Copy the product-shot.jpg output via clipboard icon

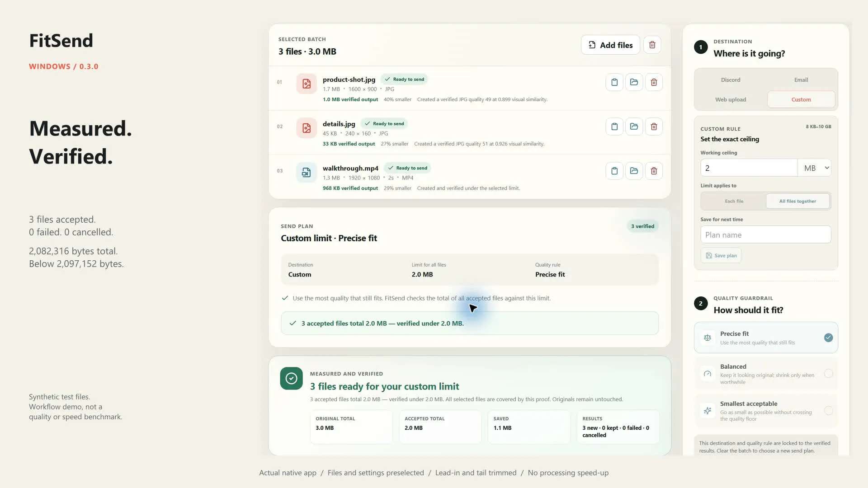coord(614,82)
